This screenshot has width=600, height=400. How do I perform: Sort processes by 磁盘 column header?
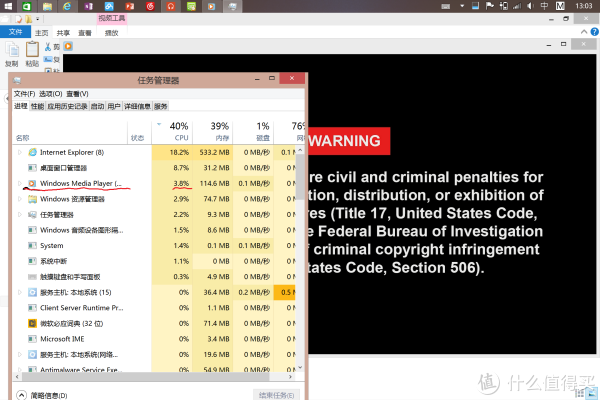(253, 132)
